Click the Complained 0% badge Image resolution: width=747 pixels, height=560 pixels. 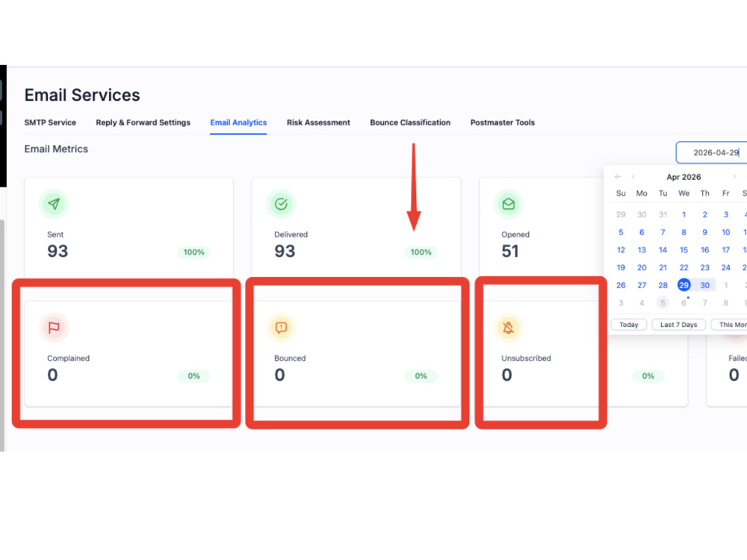point(194,376)
